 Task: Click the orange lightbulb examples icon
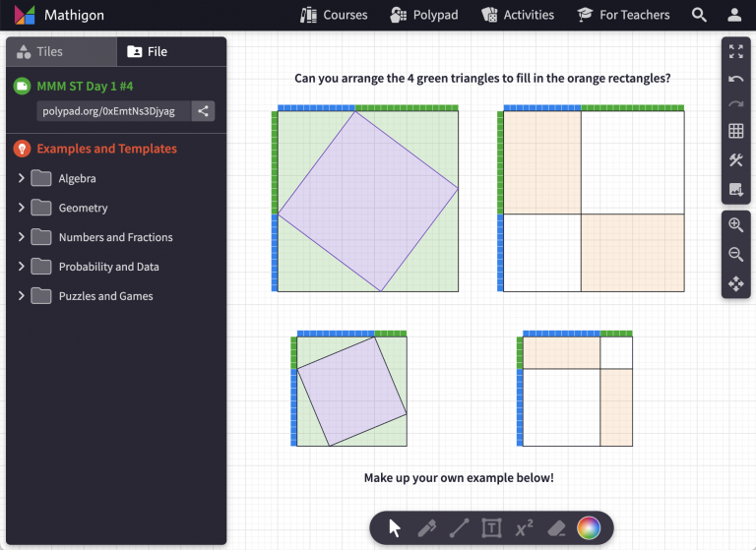coord(22,149)
